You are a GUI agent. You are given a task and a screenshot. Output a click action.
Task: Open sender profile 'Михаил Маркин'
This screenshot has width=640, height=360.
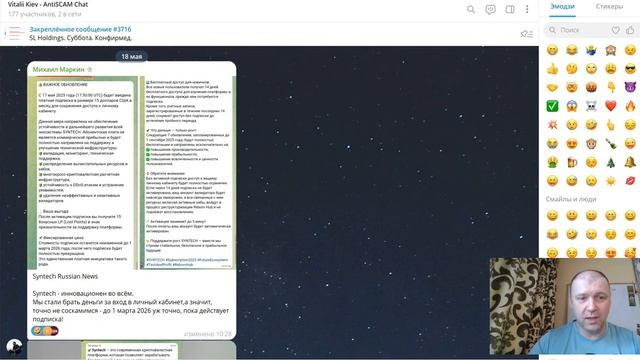point(58,69)
